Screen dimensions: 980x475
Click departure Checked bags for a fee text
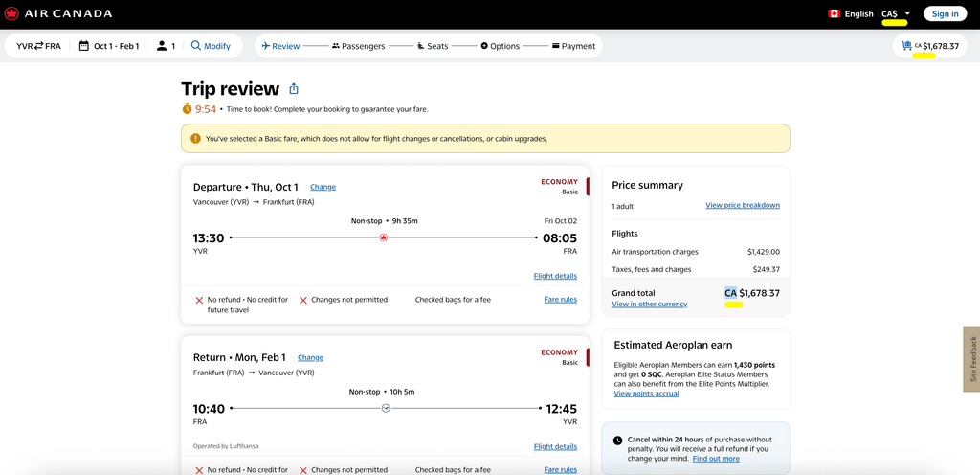[453, 300]
